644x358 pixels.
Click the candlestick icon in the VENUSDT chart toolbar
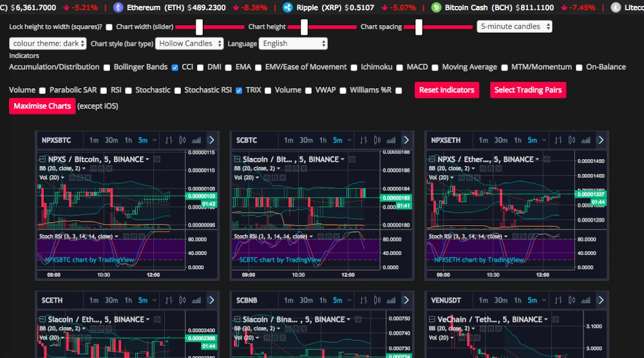click(572, 301)
